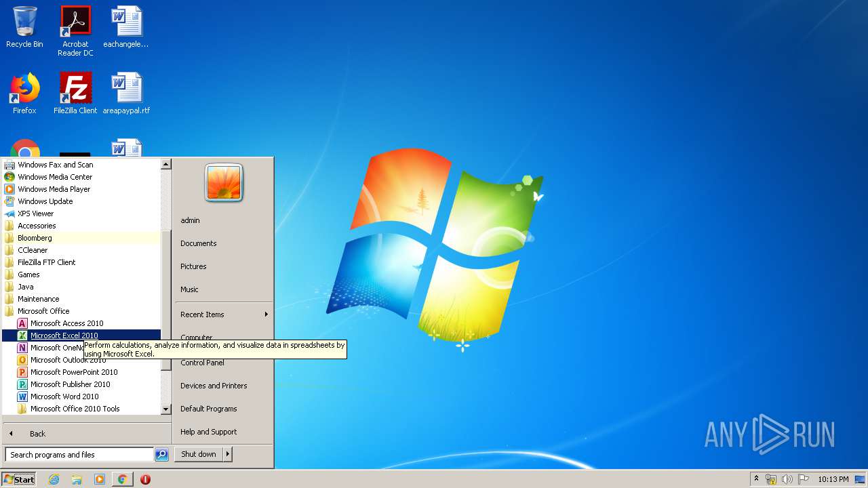The image size is (868, 488).
Task: Open FileZilla Client desktop shortcut
Action: pyautogui.click(x=75, y=94)
